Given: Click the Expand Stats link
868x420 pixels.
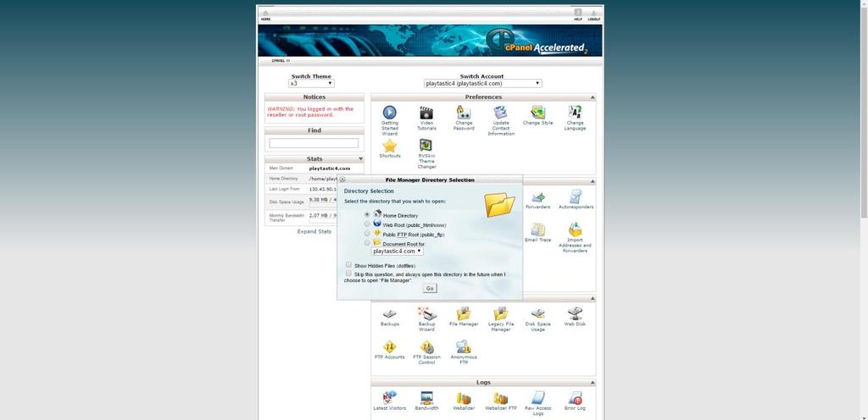Looking at the screenshot, I should (x=314, y=231).
